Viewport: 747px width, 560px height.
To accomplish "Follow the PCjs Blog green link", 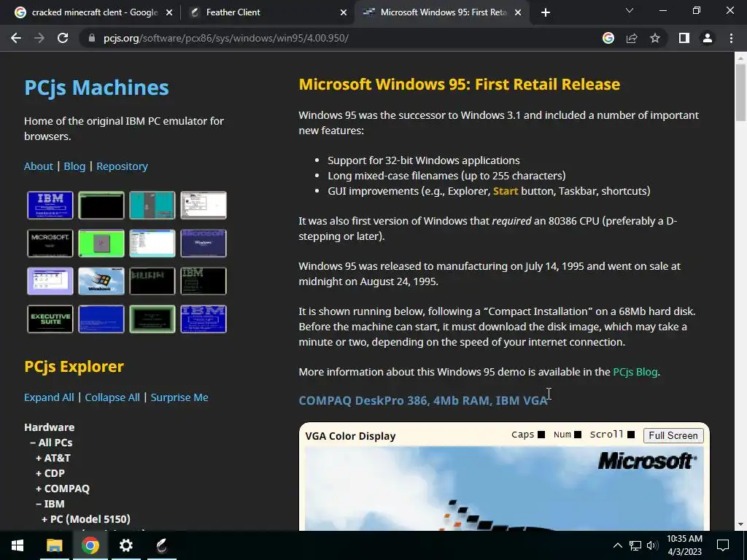I will [x=635, y=372].
